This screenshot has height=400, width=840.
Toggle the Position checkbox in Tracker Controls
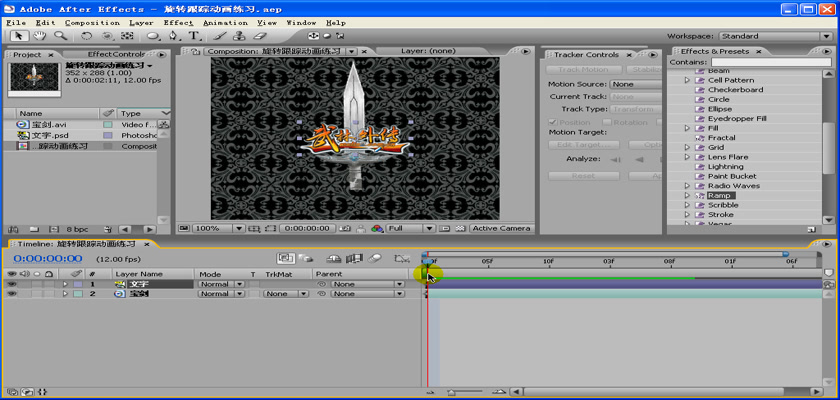click(552, 122)
